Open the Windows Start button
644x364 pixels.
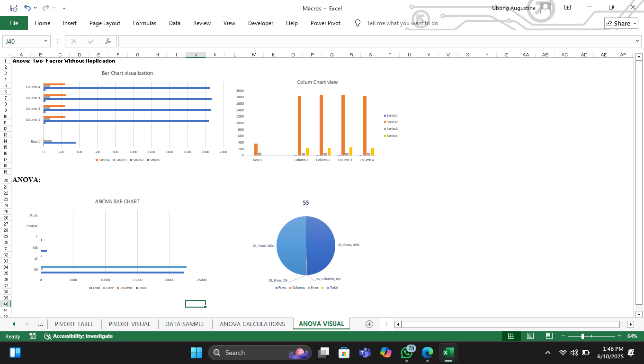click(x=196, y=353)
